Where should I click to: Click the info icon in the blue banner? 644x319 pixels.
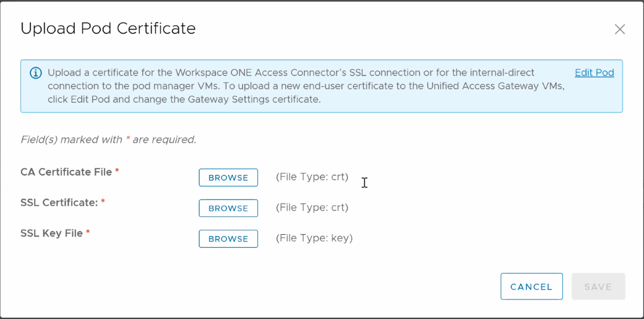(x=36, y=73)
